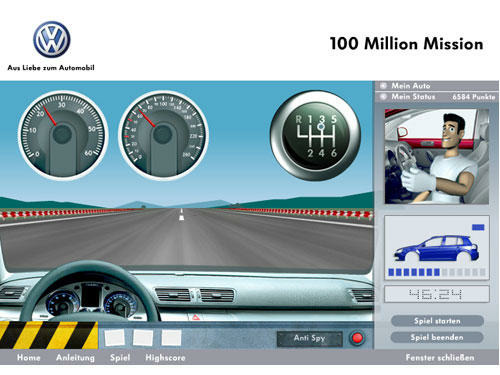Start the game with Spiel starten
Image resolution: width=500 pixels, height=375 pixels.
[437, 321]
